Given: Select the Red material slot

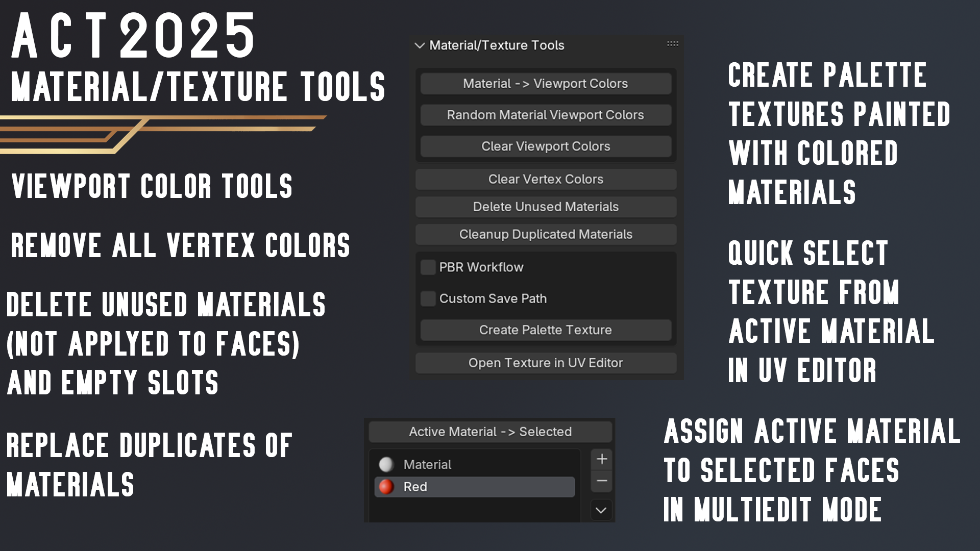Looking at the screenshot, I should [x=475, y=486].
